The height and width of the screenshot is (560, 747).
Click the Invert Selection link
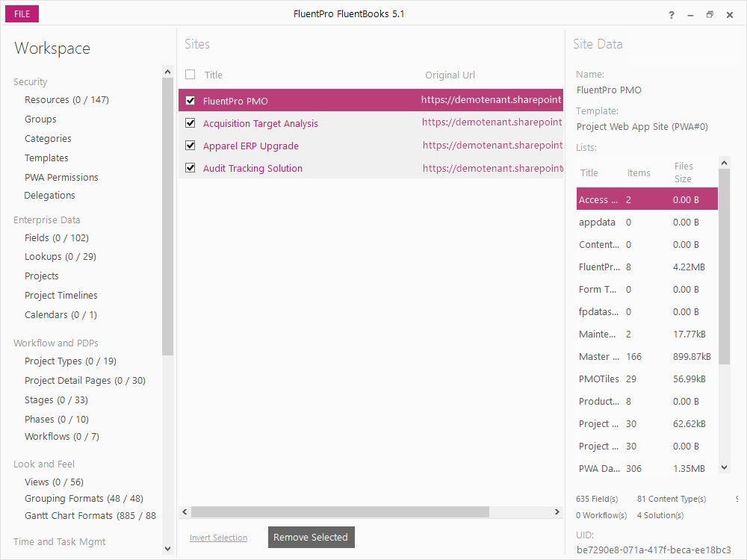tap(218, 538)
